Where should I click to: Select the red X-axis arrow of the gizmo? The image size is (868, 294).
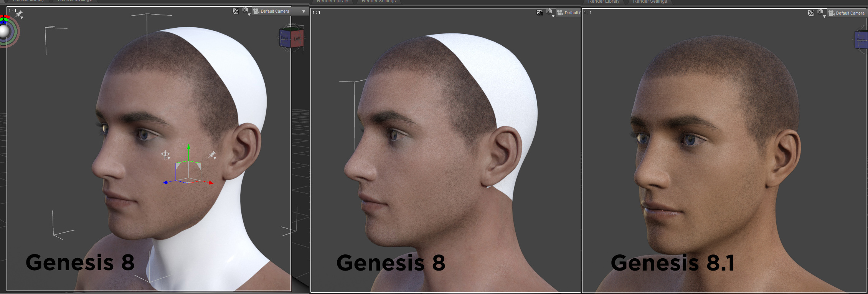click(x=211, y=183)
